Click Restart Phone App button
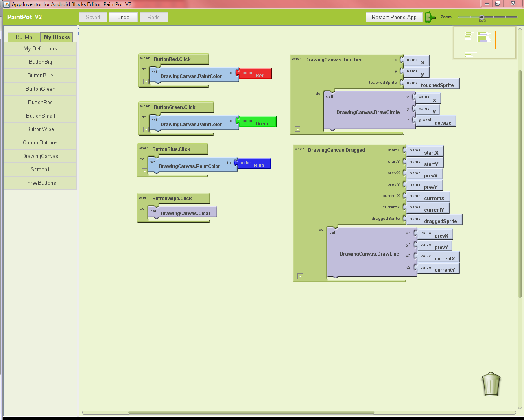Screen dimensions: 524x420 [394, 17]
